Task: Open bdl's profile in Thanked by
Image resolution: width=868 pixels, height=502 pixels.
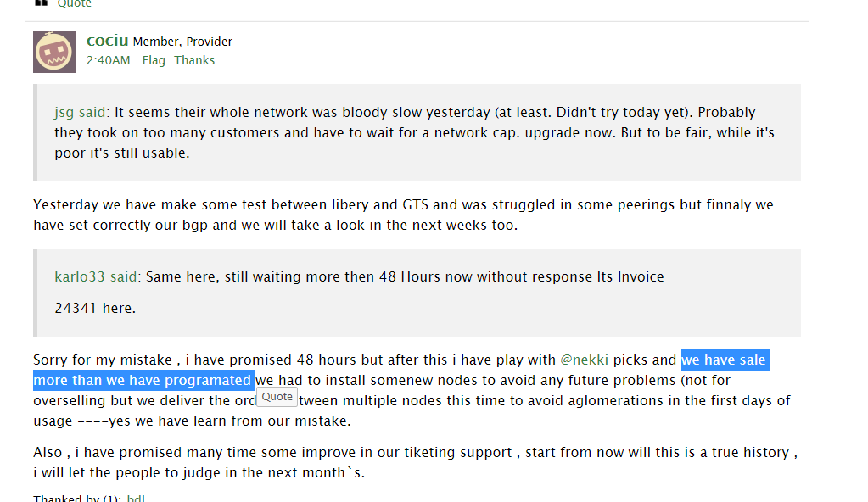Action: (x=135, y=498)
